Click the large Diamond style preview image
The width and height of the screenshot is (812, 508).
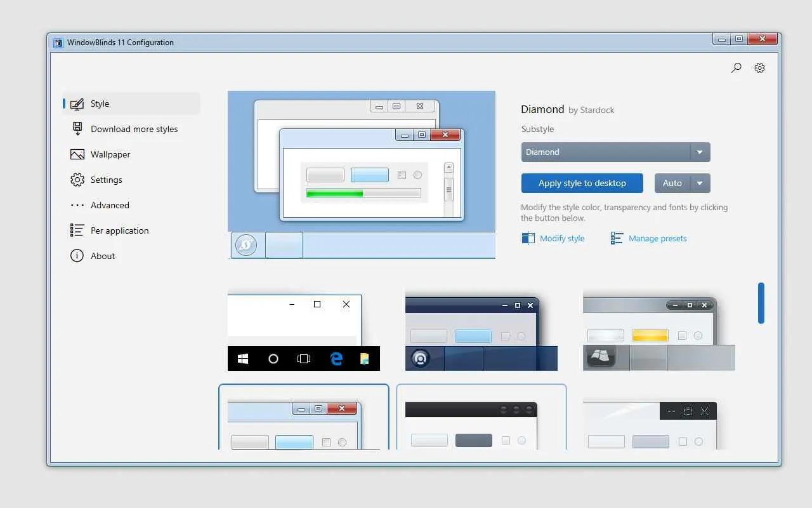click(x=362, y=175)
